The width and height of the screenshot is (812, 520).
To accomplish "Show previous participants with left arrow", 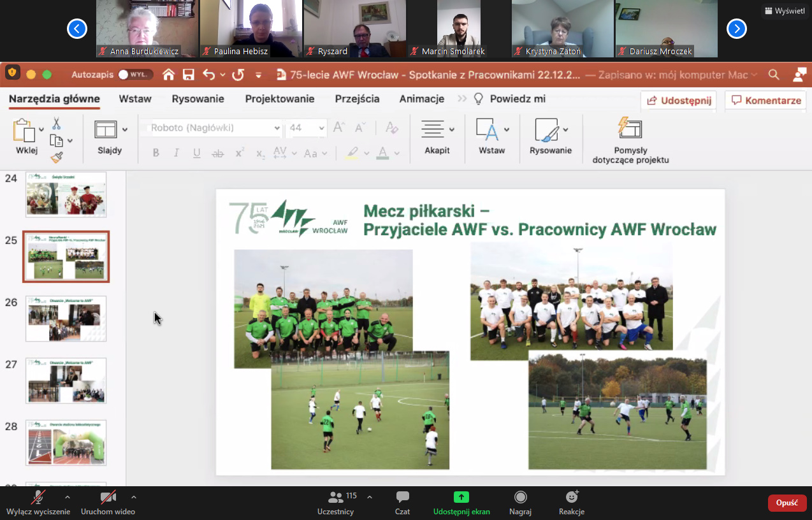I will click(x=77, y=28).
